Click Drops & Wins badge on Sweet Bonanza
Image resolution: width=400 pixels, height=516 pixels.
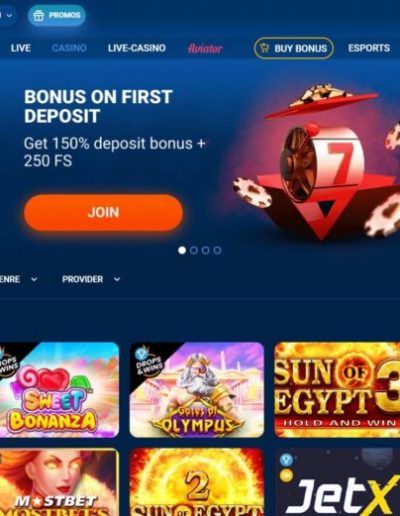click(9, 363)
